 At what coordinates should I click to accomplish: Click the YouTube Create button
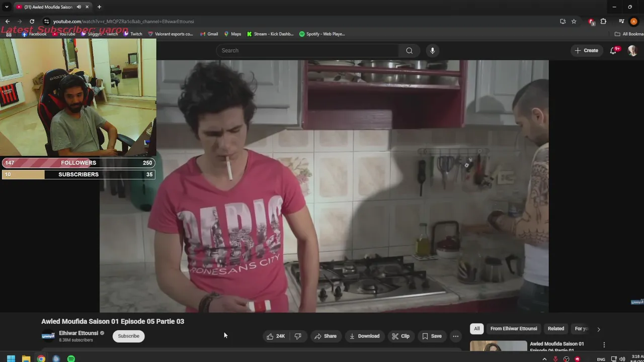coord(587,50)
